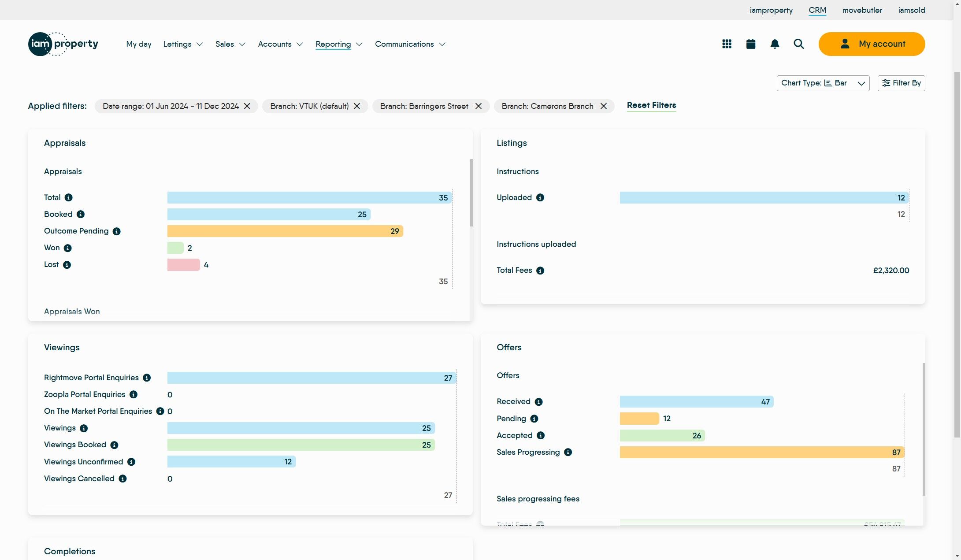Remove Branch: Camerons Branch filter
This screenshot has height=560, width=961.
604,106
